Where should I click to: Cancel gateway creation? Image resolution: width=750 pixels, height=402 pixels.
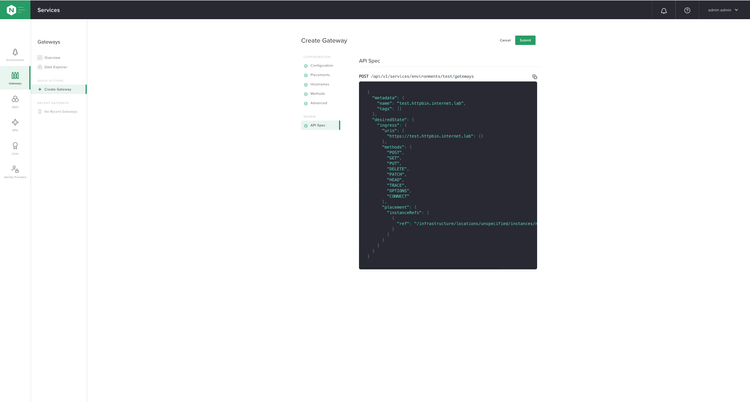[505, 40]
